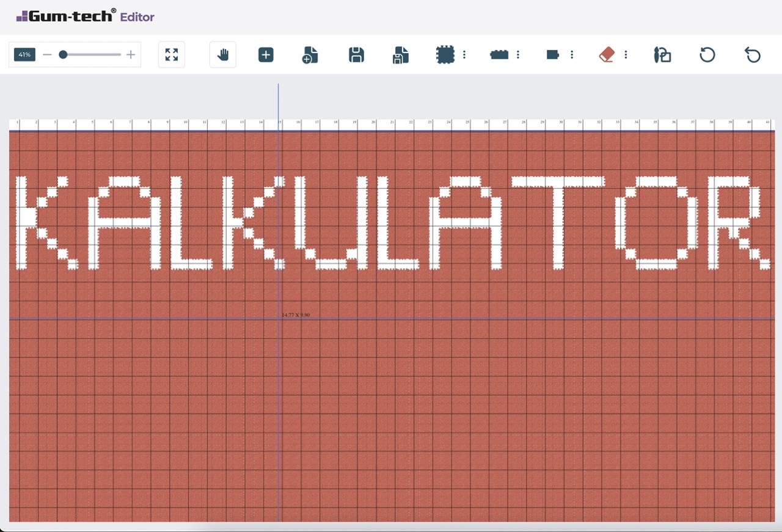The image size is (782, 532).
Task: Click the Gum-tech Editor logo
Action: pos(86,16)
